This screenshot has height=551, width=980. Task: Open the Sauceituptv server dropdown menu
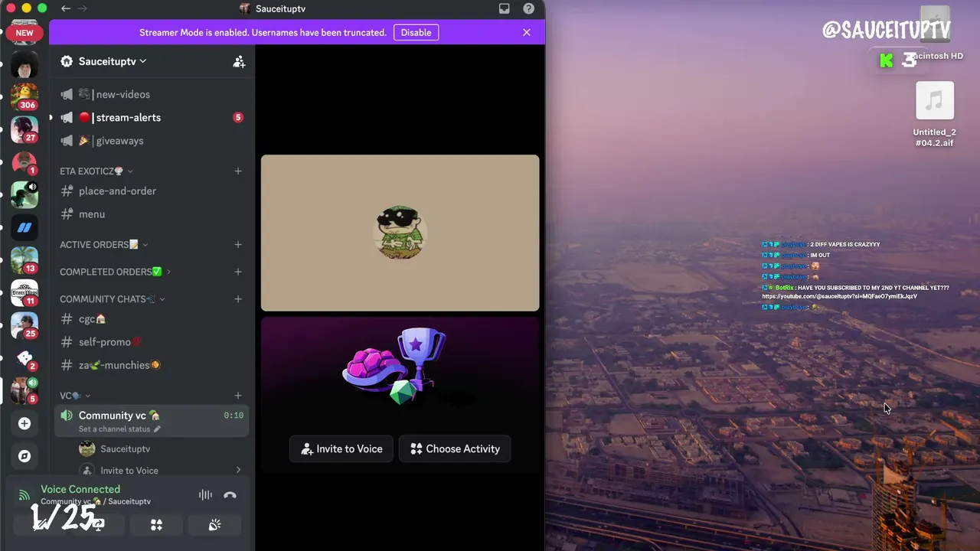pos(112,61)
